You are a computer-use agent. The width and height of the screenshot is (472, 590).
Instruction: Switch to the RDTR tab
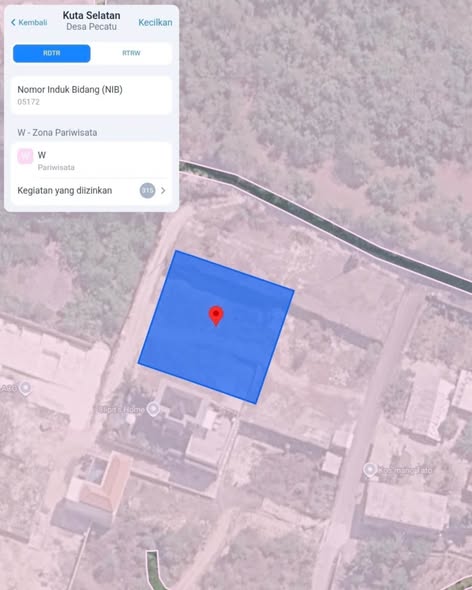[x=52, y=53]
